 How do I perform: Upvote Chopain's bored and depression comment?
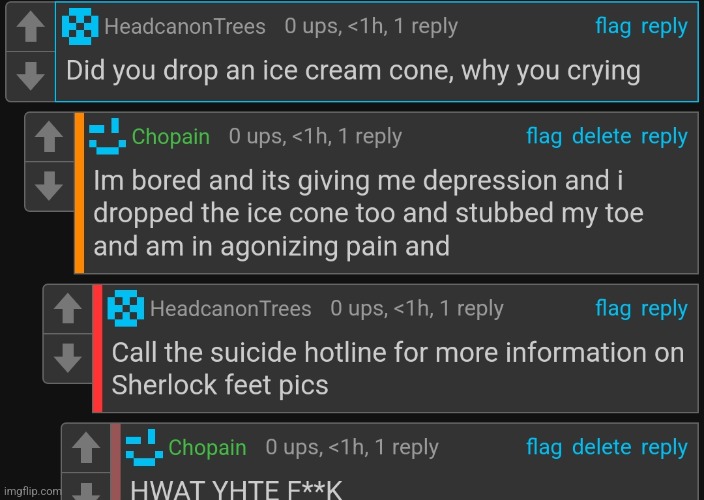49,137
